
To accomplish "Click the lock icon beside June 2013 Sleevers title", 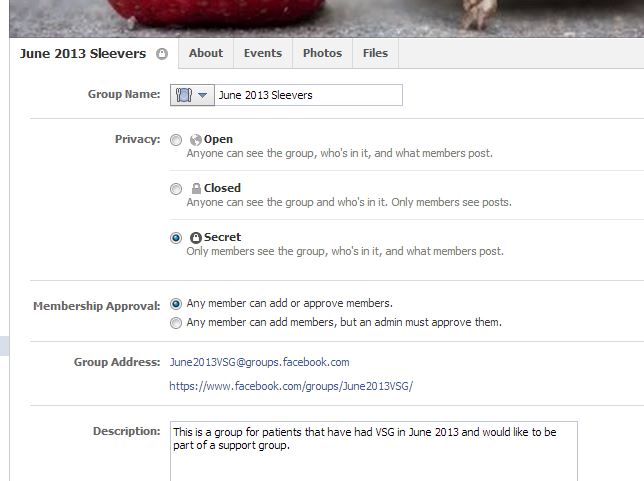I will (162, 54).
